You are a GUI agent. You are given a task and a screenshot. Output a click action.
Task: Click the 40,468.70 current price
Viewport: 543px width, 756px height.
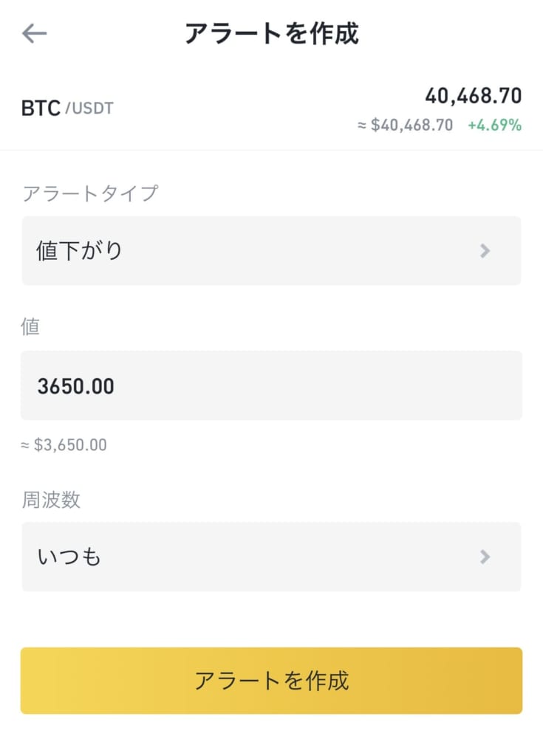pyautogui.click(x=473, y=95)
